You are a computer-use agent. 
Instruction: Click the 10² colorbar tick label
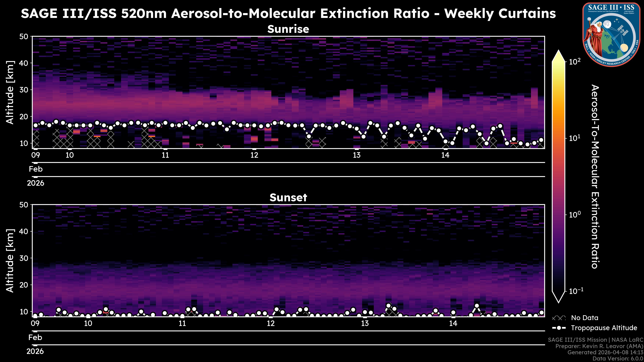pos(575,62)
